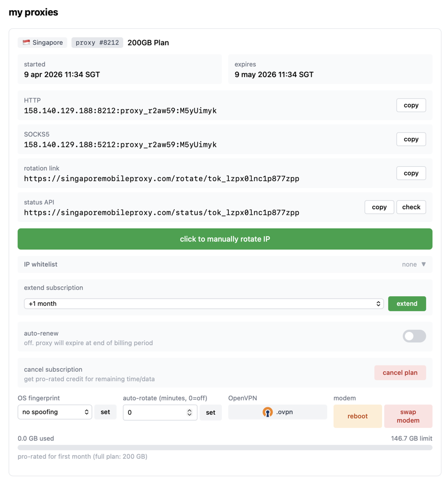448x479 pixels.
Task: Copy the SOCKS5 proxy address
Action: pyautogui.click(x=411, y=139)
